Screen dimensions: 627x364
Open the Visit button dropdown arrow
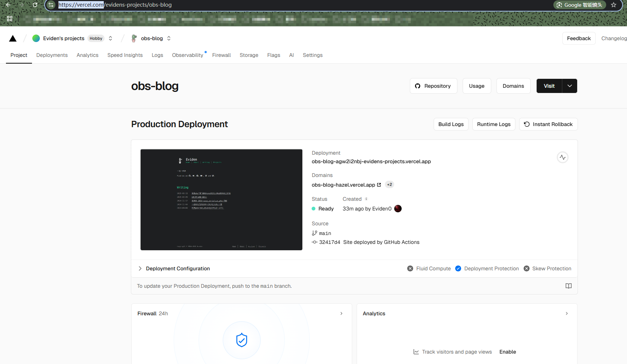coord(570,86)
